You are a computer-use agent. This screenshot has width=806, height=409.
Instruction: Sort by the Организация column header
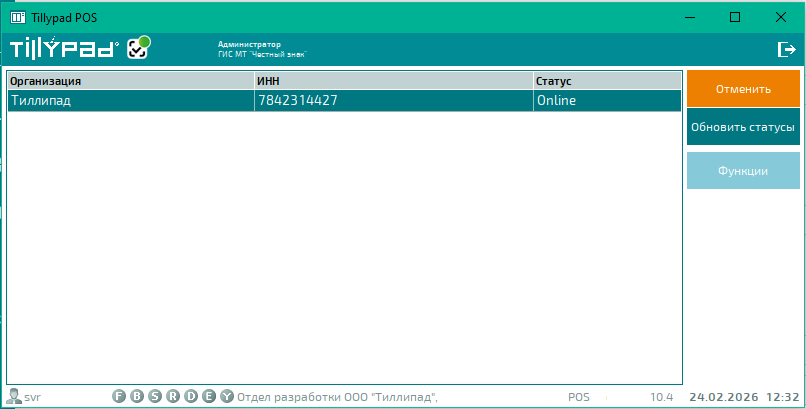(130, 81)
